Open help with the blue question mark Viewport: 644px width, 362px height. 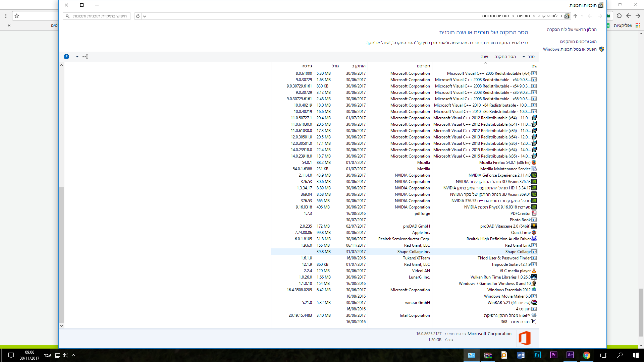tap(66, 57)
